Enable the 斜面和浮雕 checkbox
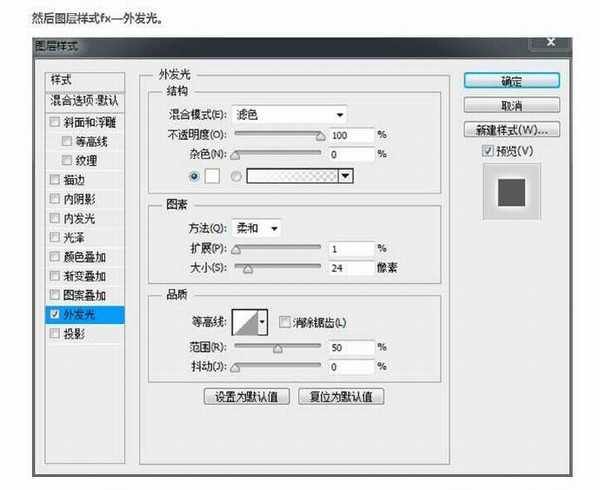The width and height of the screenshot is (600, 490). (x=55, y=122)
